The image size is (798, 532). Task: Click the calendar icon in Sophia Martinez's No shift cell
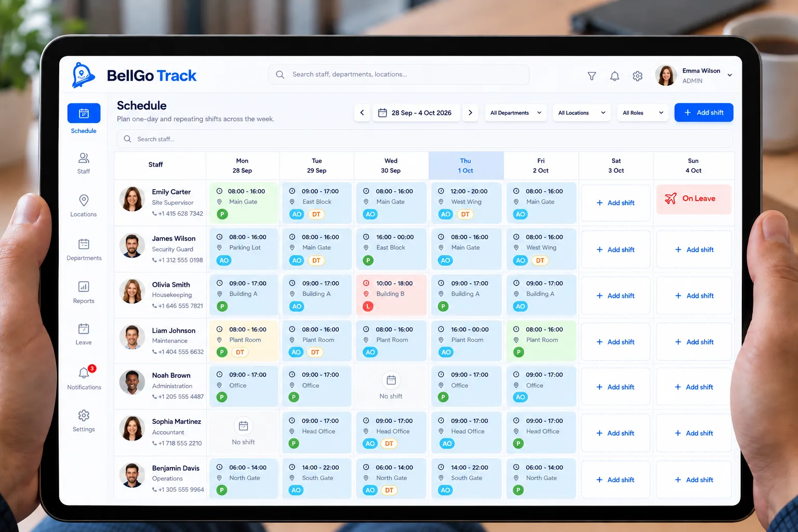coord(243,426)
